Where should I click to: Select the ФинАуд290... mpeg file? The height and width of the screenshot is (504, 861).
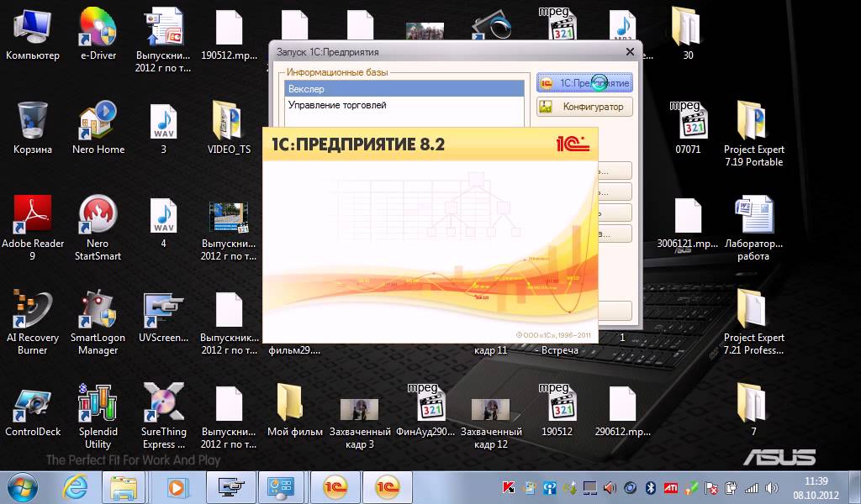(425, 410)
